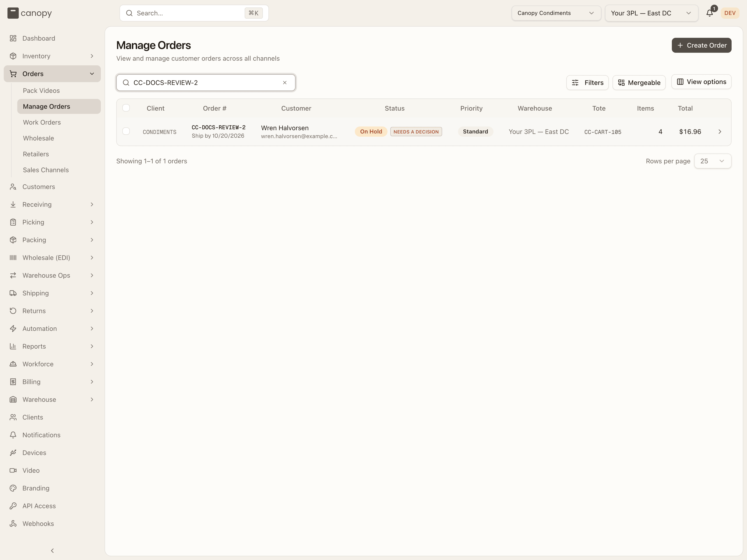This screenshot has width=747, height=560.
Task: Click the CC-CART-105 tote cell
Action: 603,132
